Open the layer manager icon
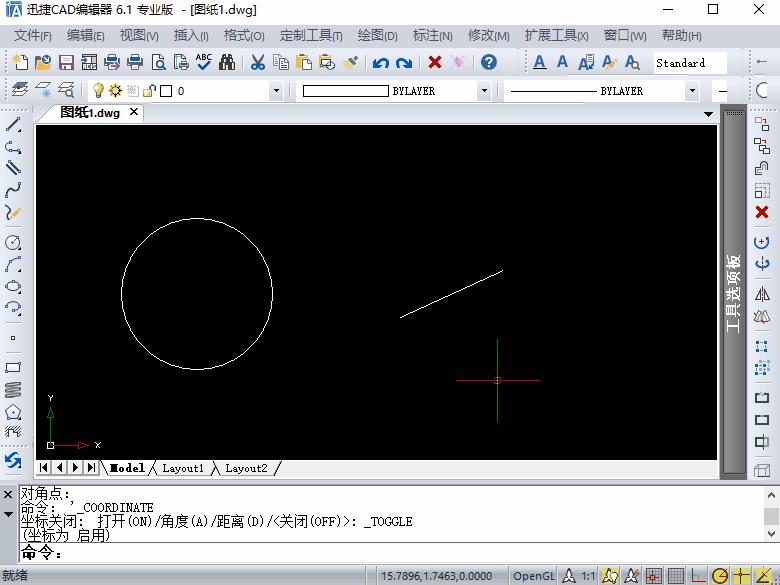 [x=20, y=90]
